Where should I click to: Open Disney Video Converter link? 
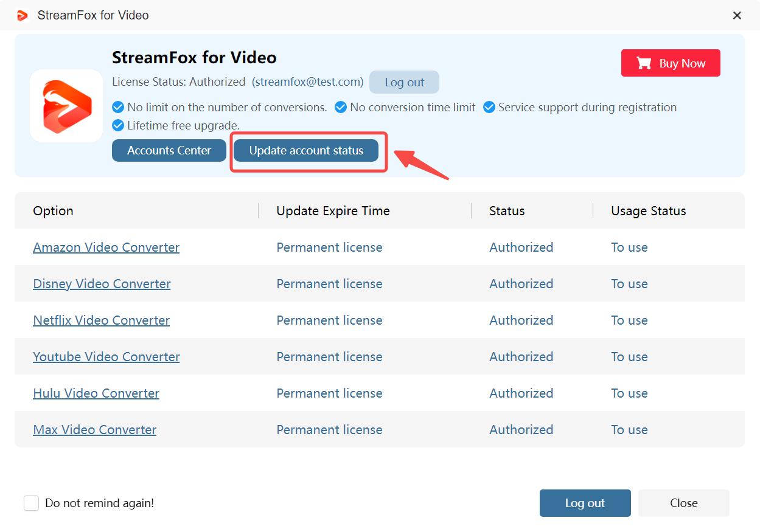point(102,284)
